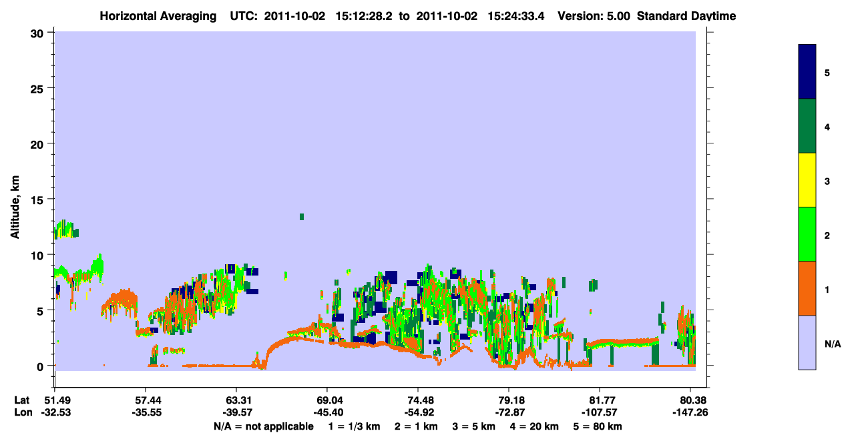Click the dark blue color bar segment
Viewport: 868px width, 445px height.
807,71
